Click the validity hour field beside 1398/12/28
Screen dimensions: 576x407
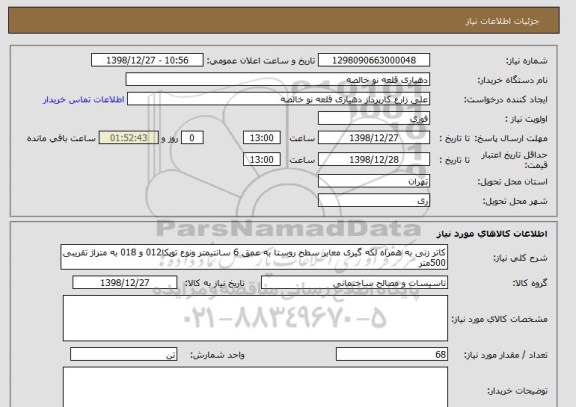(262, 159)
